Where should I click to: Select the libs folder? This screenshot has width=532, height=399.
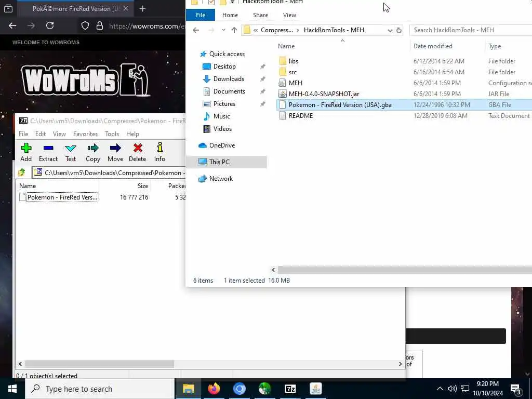pos(294,61)
